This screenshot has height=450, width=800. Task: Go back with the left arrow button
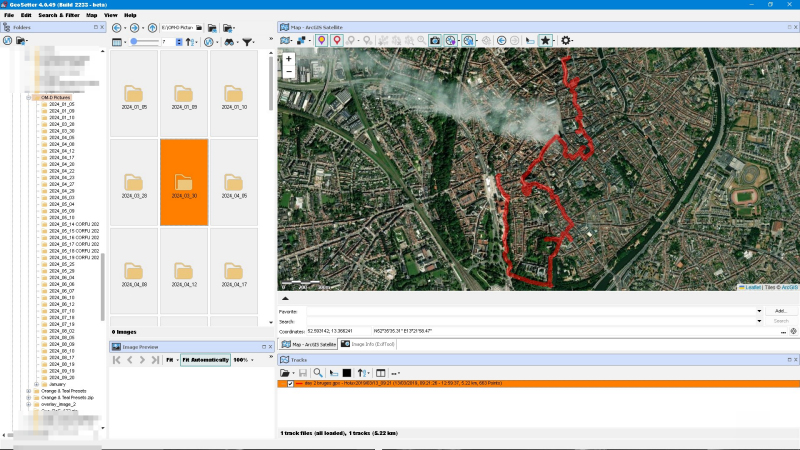(117, 27)
